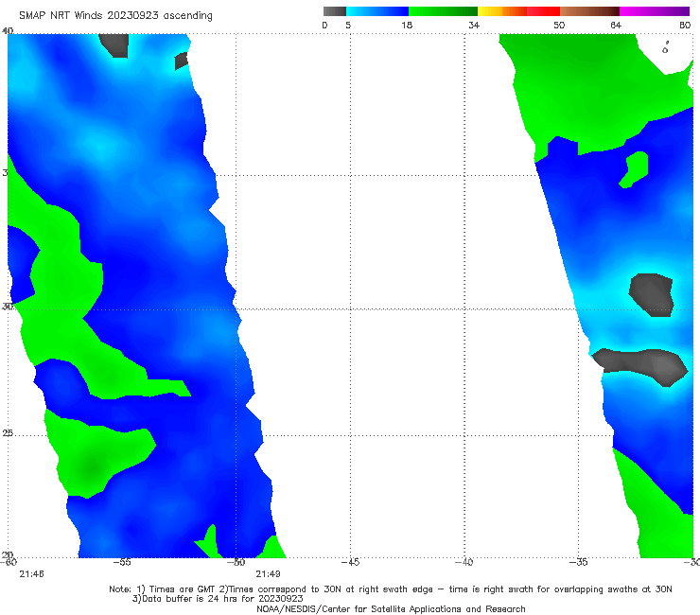This screenshot has height=615, width=700.
Task: Click the latitude label '40' at top left
Action: click(8, 30)
